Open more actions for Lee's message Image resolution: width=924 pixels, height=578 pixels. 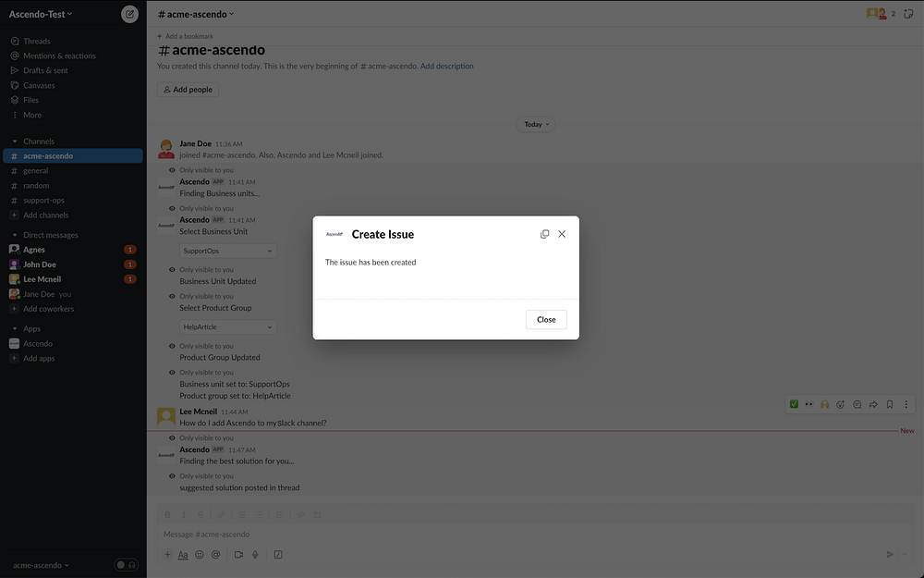click(x=906, y=404)
